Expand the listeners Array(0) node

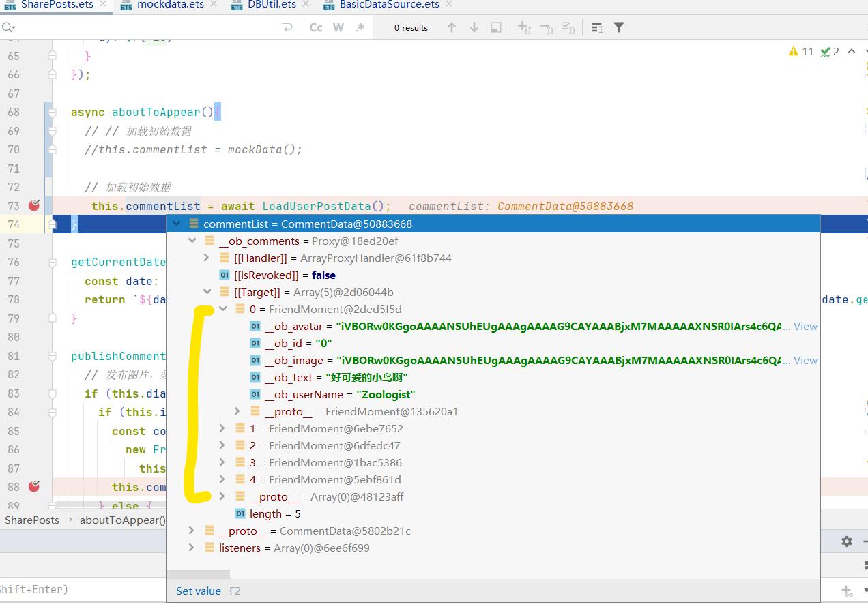click(191, 548)
